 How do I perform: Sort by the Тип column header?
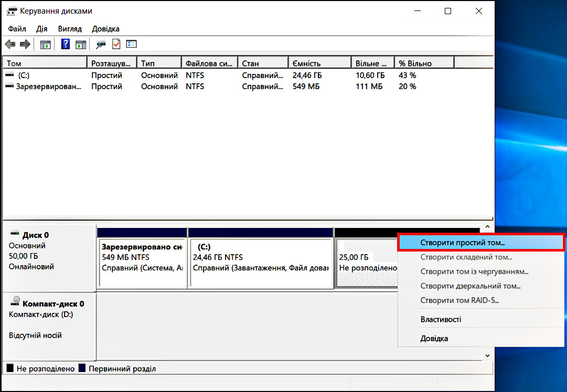(159, 63)
